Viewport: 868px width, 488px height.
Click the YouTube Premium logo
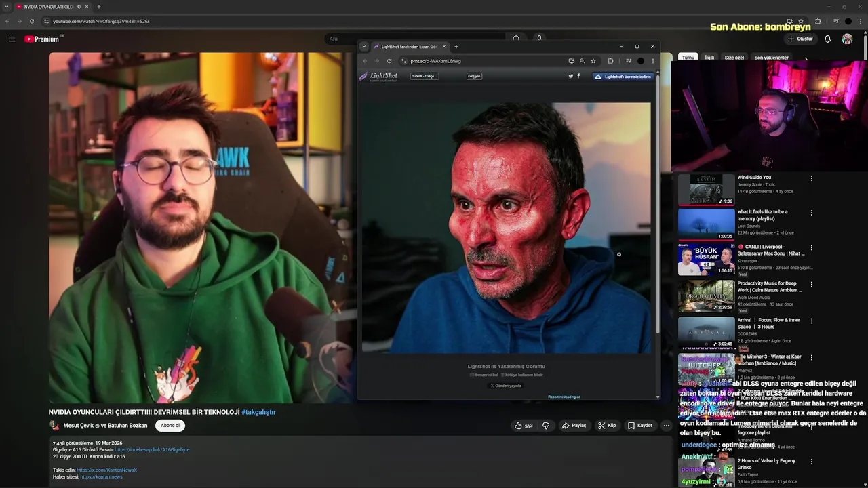tap(42, 39)
